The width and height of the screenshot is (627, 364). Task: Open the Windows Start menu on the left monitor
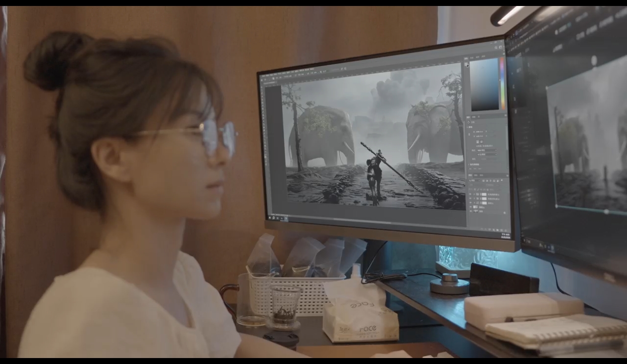(x=270, y=218)
